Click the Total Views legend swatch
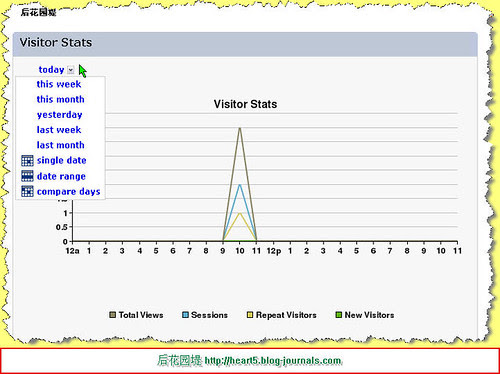Screen dimensions: 500x374 (x=113, y=315)
